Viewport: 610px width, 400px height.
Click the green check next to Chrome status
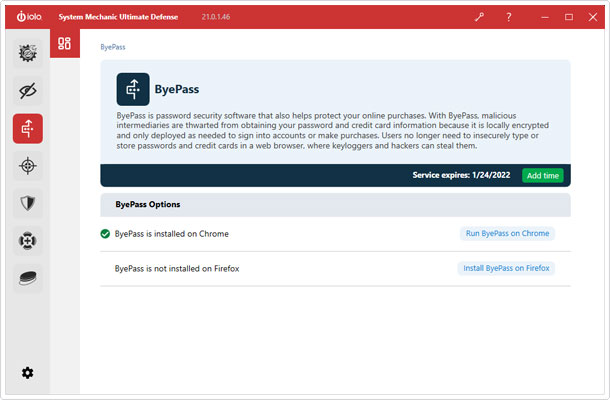(x=105, y=233)
